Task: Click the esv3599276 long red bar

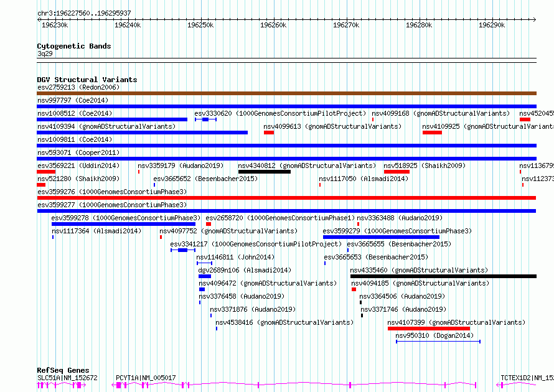Action: click(x=286, y=198)
